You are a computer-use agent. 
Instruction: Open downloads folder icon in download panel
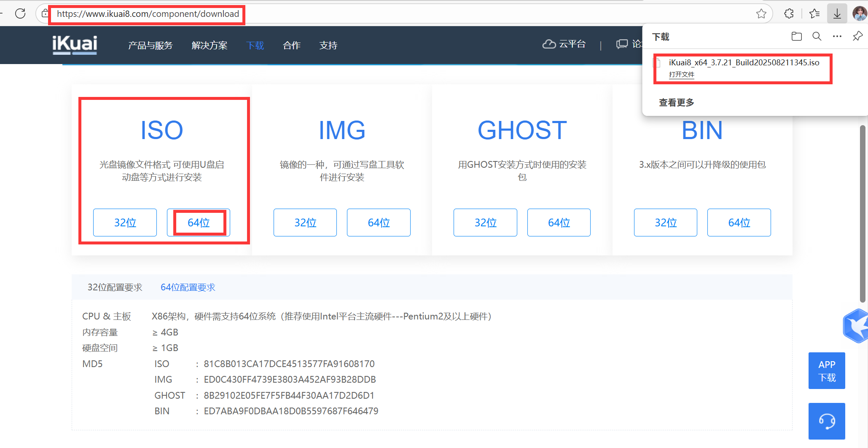797,36
